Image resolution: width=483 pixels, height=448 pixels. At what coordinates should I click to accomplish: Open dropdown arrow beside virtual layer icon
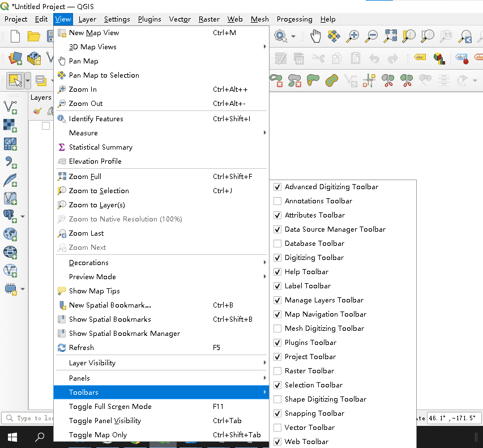click(23, 289)
